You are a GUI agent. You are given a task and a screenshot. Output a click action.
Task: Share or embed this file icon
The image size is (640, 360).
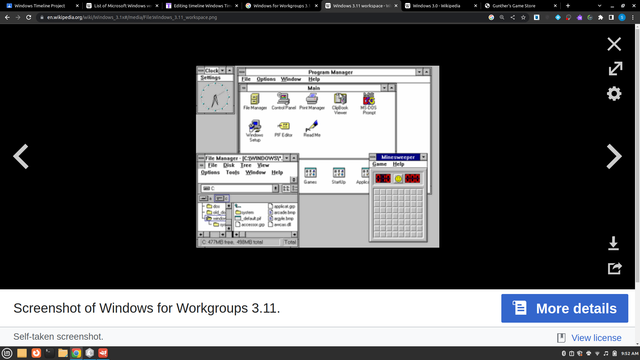tap(614, 268)
